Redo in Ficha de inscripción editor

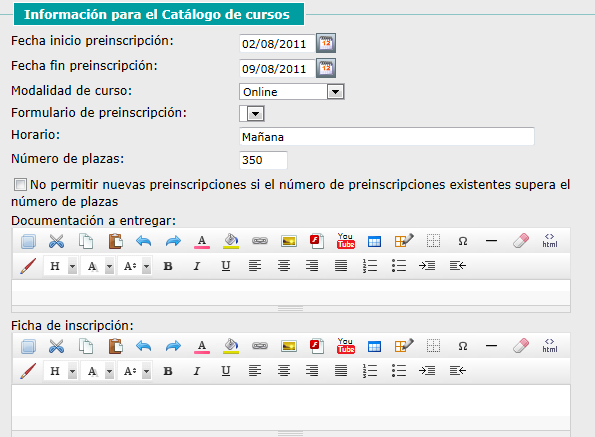click(173, 346)
